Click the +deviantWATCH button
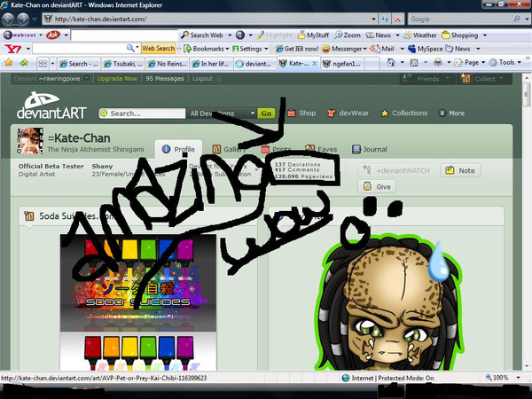Viewport: 532px width, 399px height. 396,170
